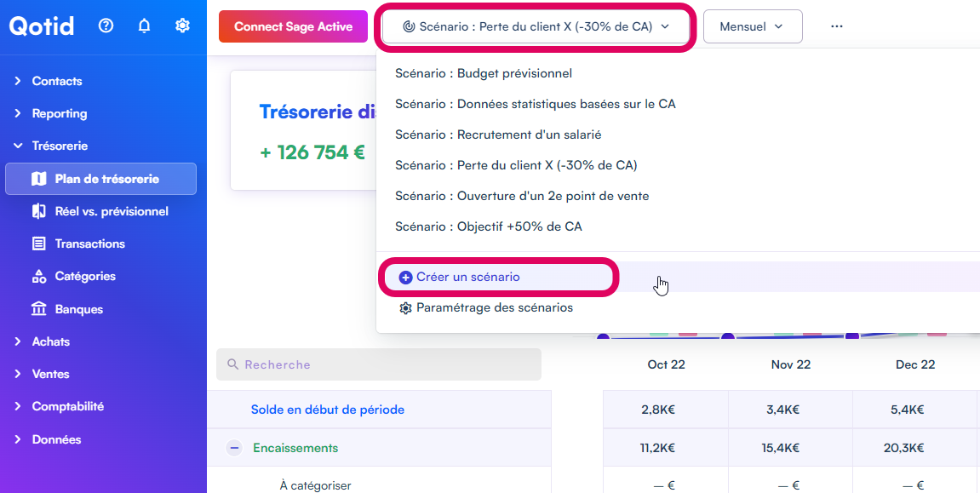The image size is (980, 493).
Task: Open the Mensuel period dropdown
Action: click(x=752, y=26)
